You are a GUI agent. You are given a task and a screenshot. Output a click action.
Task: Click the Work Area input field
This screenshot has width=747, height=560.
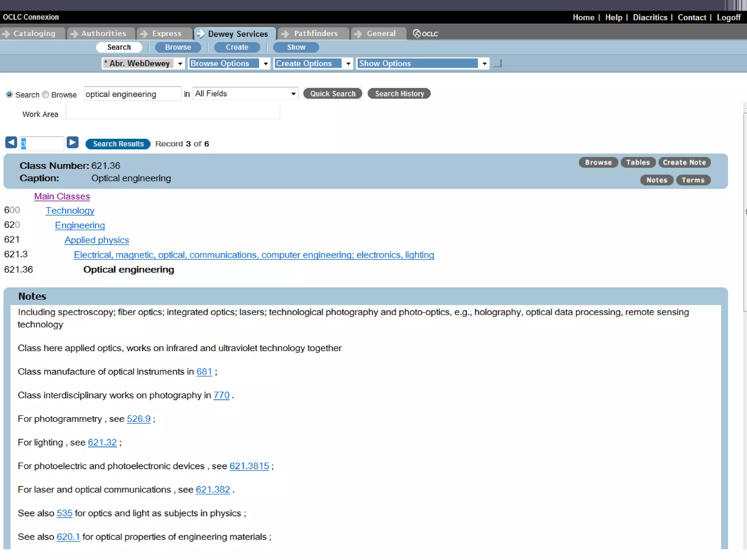(x=173, y=113)
